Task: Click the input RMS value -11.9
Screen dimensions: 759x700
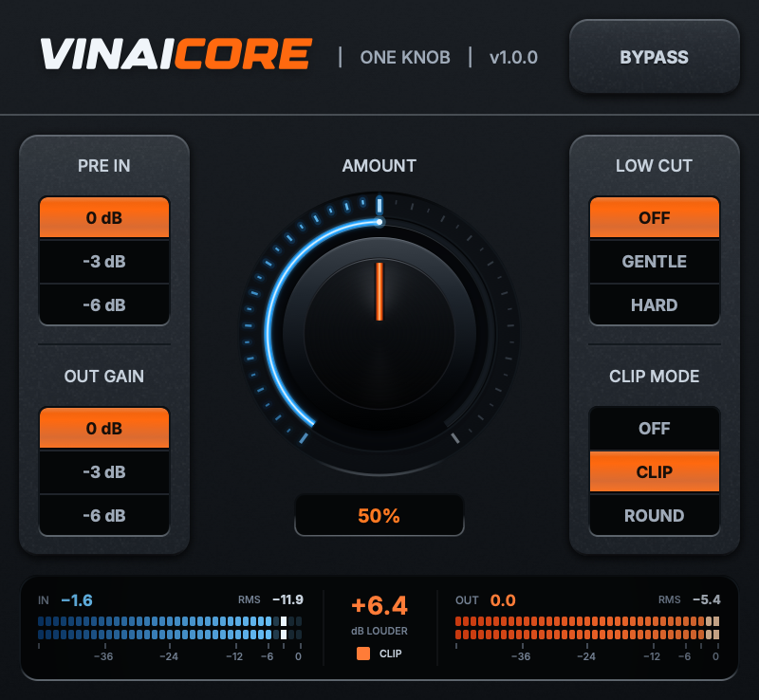Action: [x=287, y=599]
